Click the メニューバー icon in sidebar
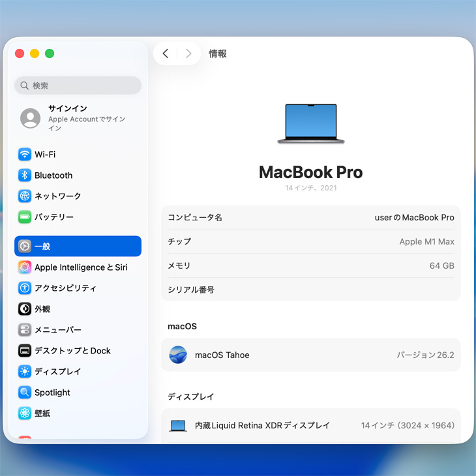 coord(25,330)
